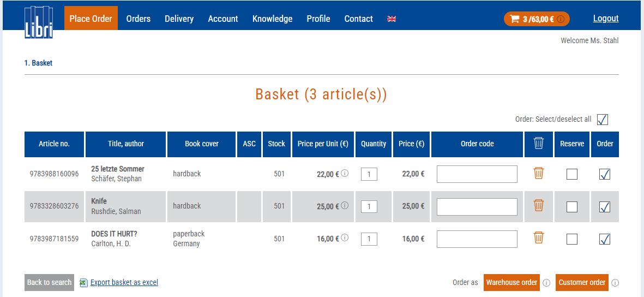Open the Profile menu
Image resolution: width=644 pixels, height=297 pixels.
318,19
